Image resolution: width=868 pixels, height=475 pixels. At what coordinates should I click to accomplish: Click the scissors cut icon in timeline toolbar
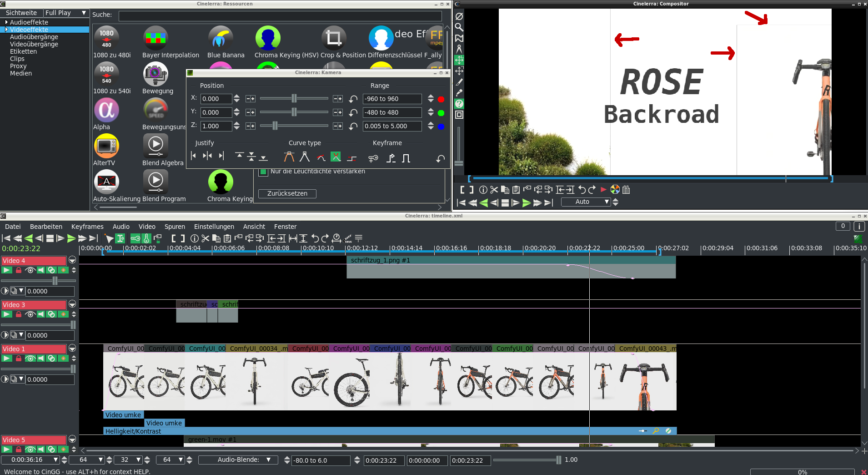point(206,238)
